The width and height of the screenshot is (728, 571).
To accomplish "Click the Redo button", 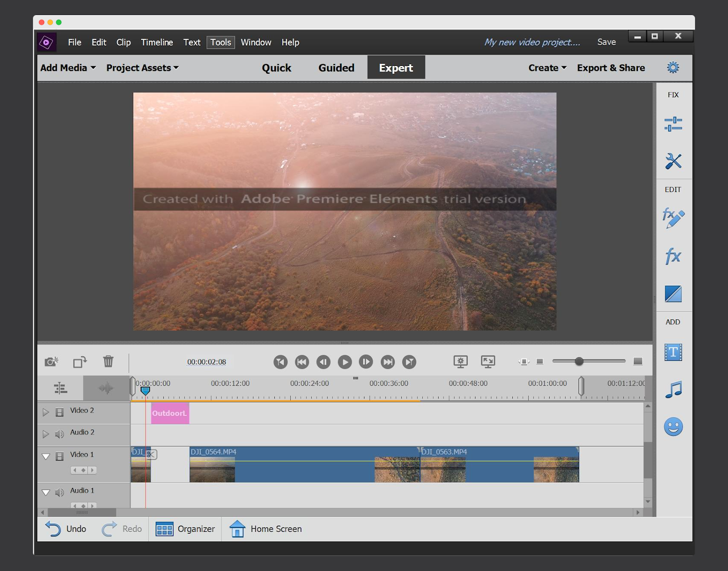I will click(x=122, y=529).
